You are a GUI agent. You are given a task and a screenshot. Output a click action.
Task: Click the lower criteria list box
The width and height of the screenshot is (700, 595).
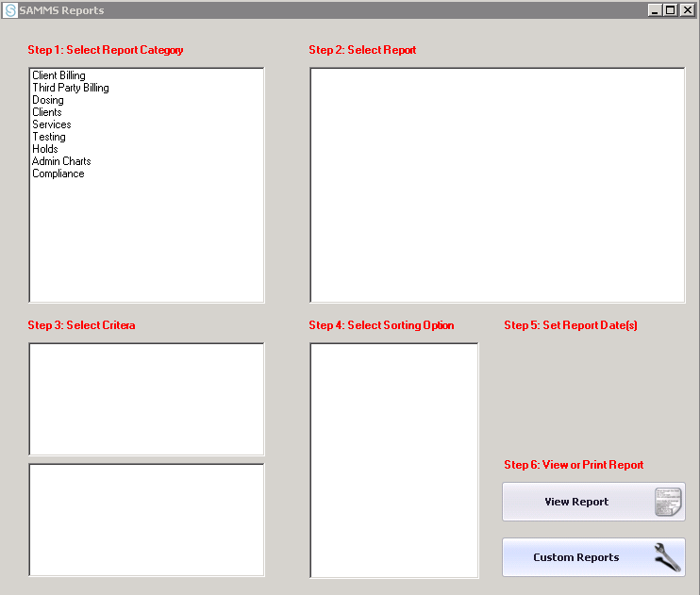click(146, 520)
